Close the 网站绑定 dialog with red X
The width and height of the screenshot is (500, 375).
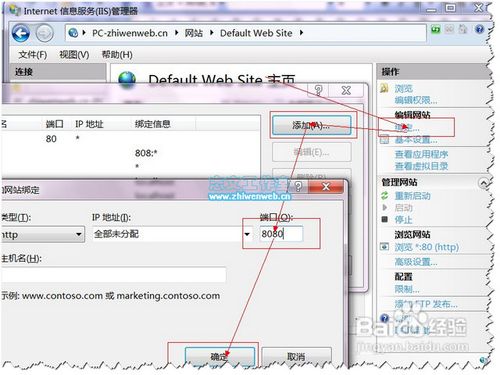(x=326, y=187)
